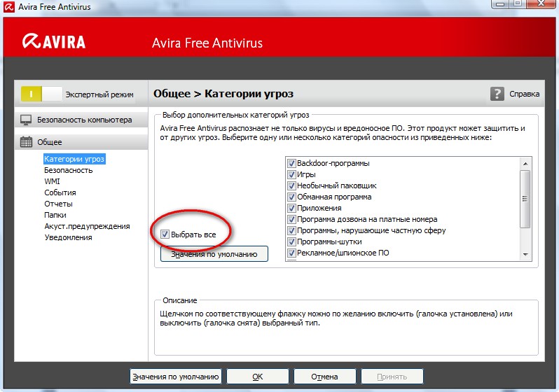The height and width of the screenshot is (392, 559).
Task: Uncheck the Необычный паковщик checkbox
Action: point(291,185)
